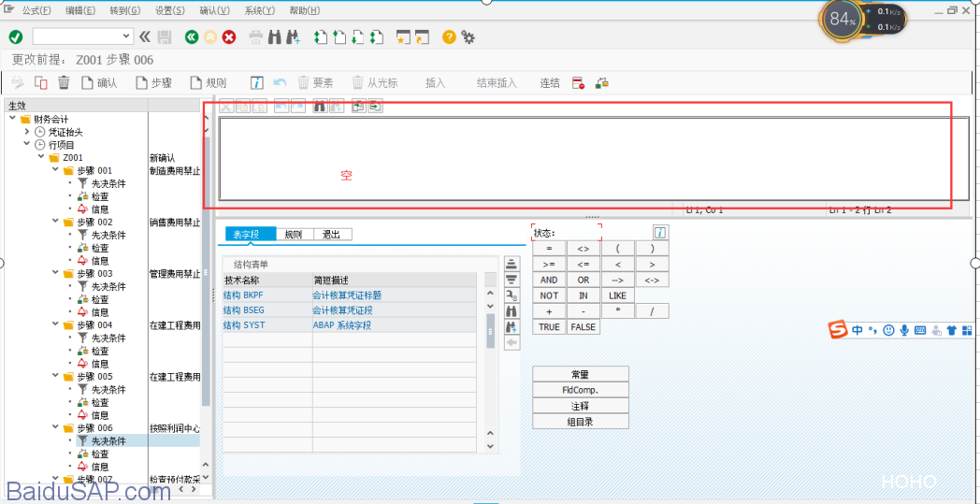The height and width of the screenshot is (504, 980).
Task: Select 检查 under 步骤 002
Action: (100, 248)
